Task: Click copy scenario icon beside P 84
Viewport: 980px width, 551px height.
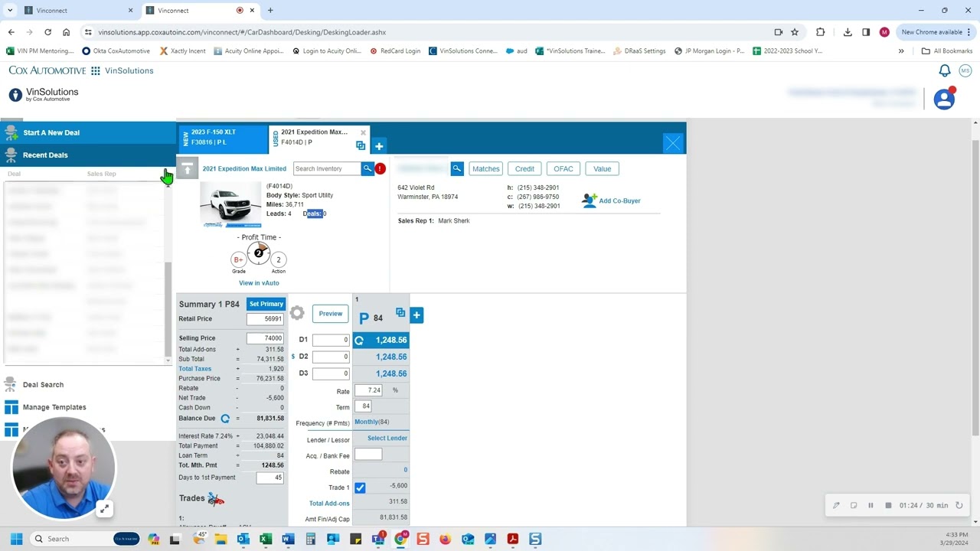Action: (400, 312)
